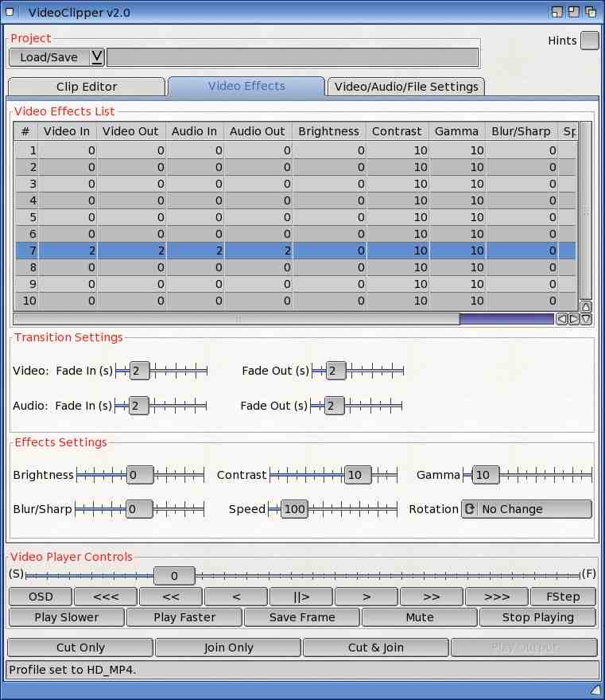Click the Save Frame button

pyautogui.click(x=302, y=617)
